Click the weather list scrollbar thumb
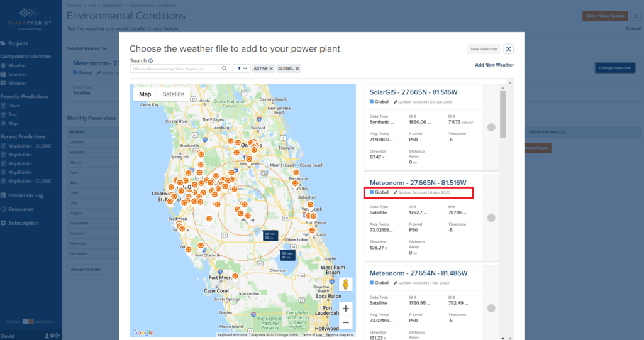 coord(502,114)
